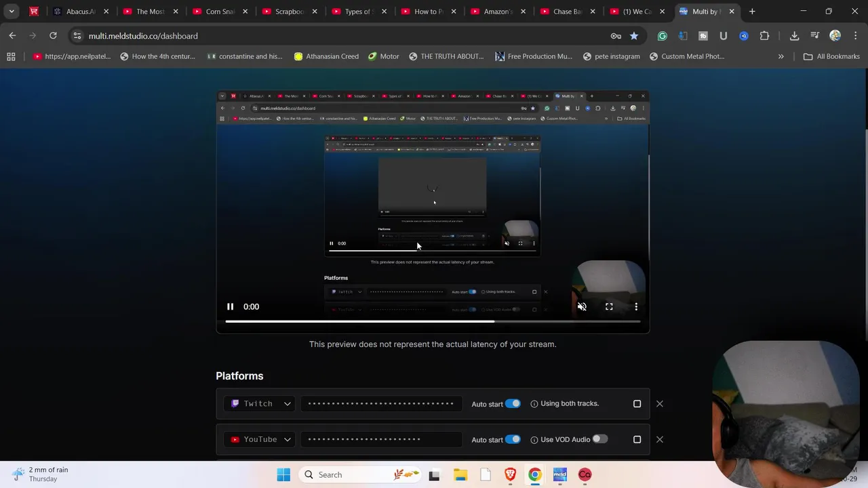Open the blue IQ extension
The height and width of the screenshot is (488, 868).
point(744,36)
